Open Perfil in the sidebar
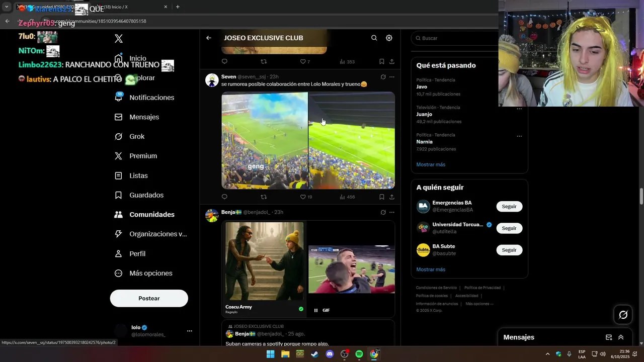644x362 pixels. pyautogui.click(x=130, y=253)
